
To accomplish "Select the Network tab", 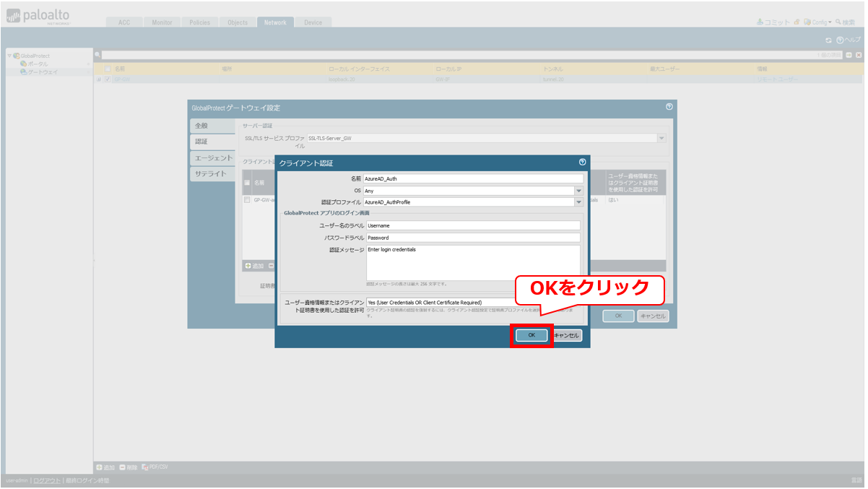I will click(275, 22).
